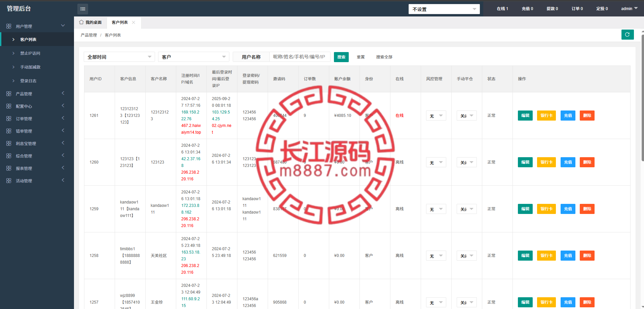Collapse the 用户管理 sidebar menu

point(37,26)
